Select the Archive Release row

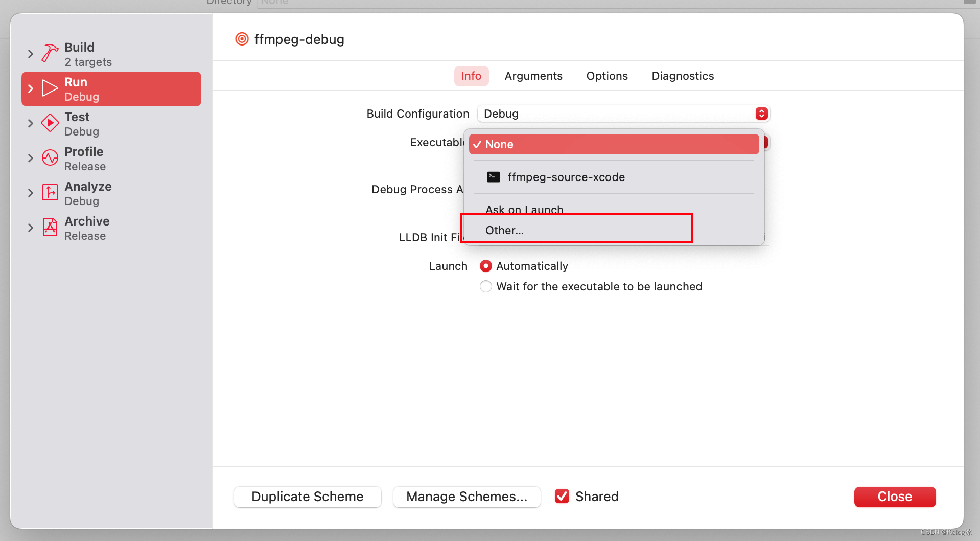tap(111, 228)
